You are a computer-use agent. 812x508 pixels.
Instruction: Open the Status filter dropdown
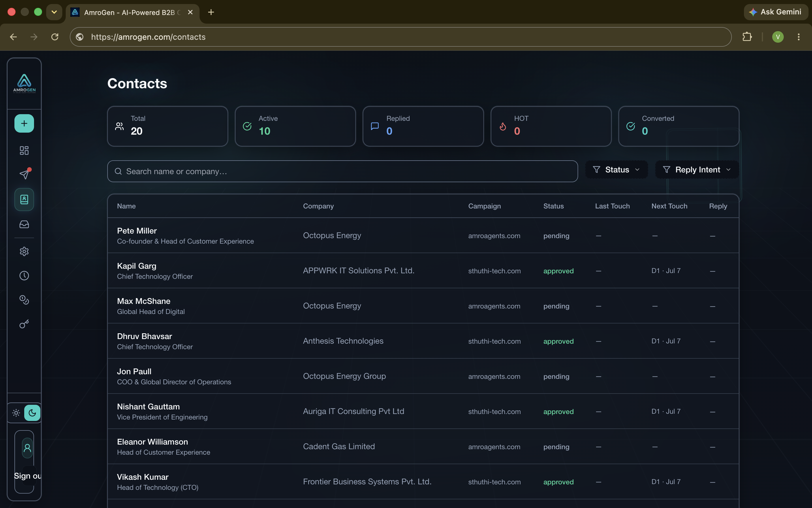pos(616,170)
